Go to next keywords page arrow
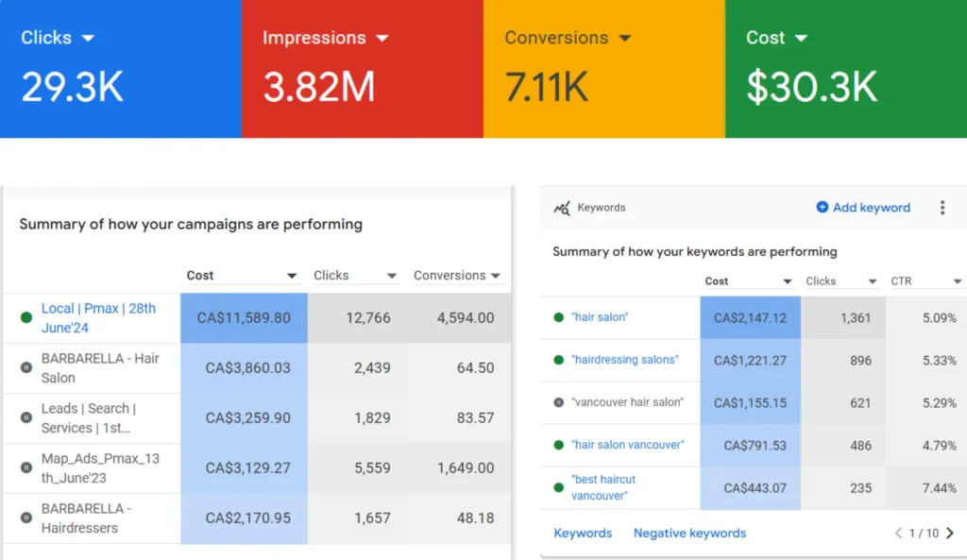This screenshot has height=560, width=967. click(949, 534)
